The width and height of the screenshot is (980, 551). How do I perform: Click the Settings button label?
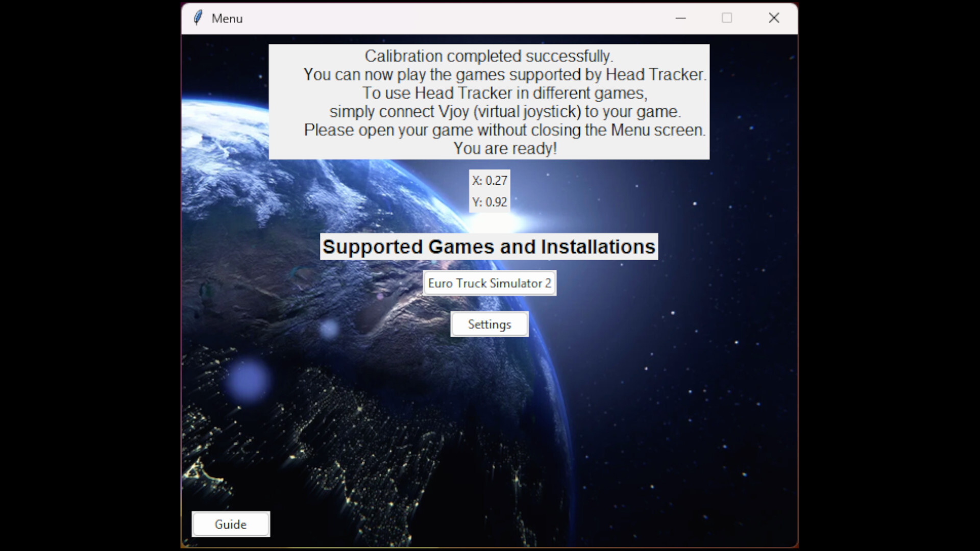489,324
